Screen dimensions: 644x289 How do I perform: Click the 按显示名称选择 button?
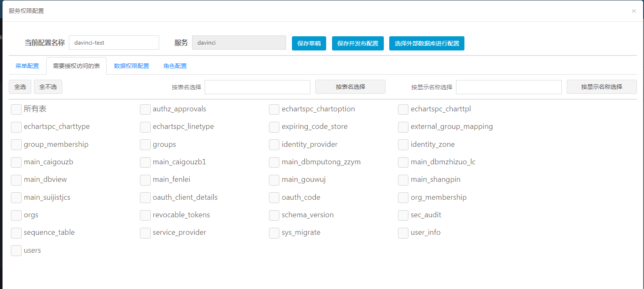602,87
